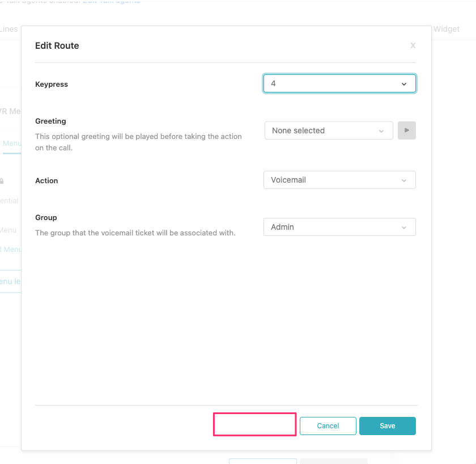Image resolution: width=476 pixels, height=464 pixels.
Task: Switch to the Widget tab behind dialog
Action: coord(447,29)
